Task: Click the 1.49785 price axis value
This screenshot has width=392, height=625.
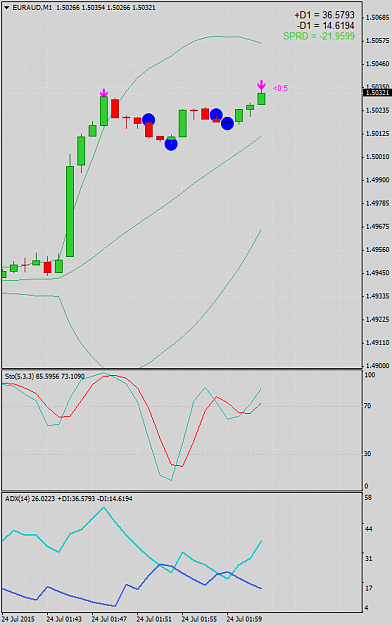Action: click(377, 203)
